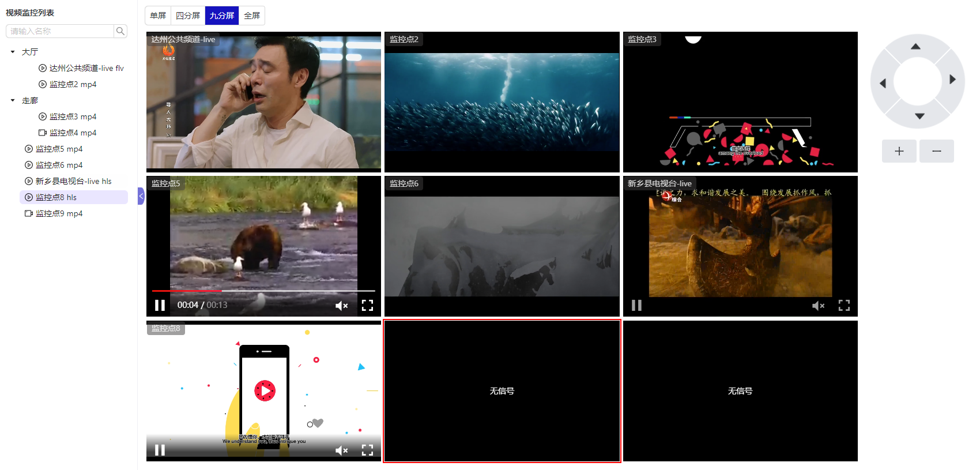980x470 pixels.
Task: Click the zoom out minus button
Action: 936,151
